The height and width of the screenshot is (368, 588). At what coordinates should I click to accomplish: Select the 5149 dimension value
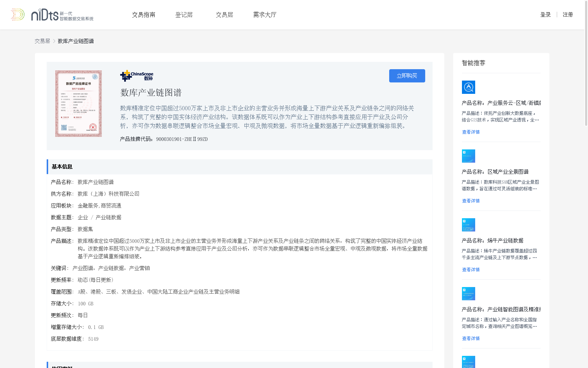tap(93, 339)
